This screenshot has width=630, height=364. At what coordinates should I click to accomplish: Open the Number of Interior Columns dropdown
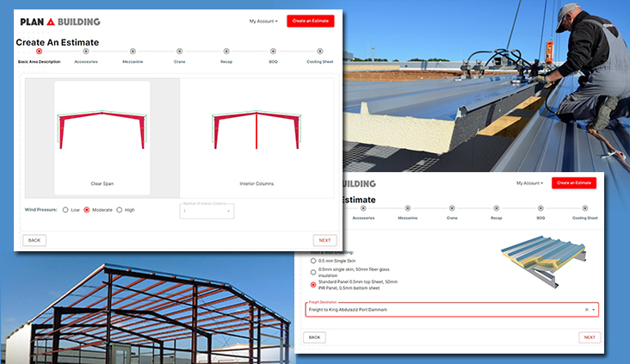coord(207,211)
